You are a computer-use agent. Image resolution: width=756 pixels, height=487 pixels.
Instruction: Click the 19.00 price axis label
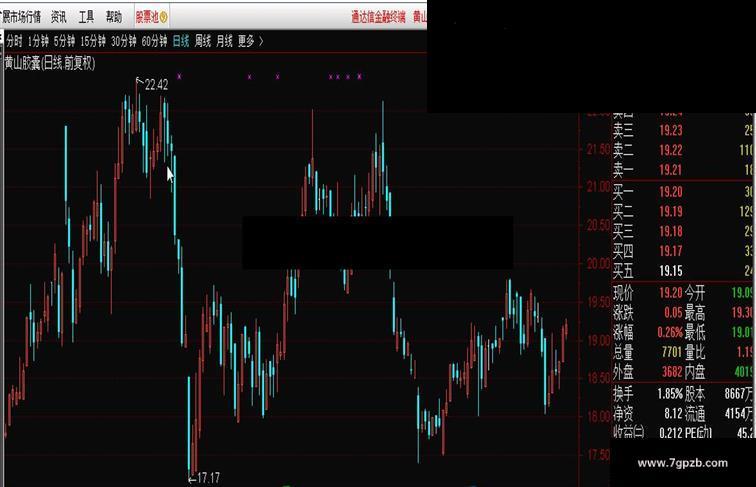(598, 340)
